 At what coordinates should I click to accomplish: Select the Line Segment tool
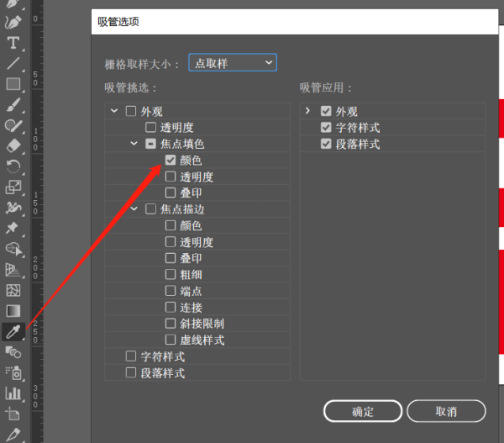[13, 63]
